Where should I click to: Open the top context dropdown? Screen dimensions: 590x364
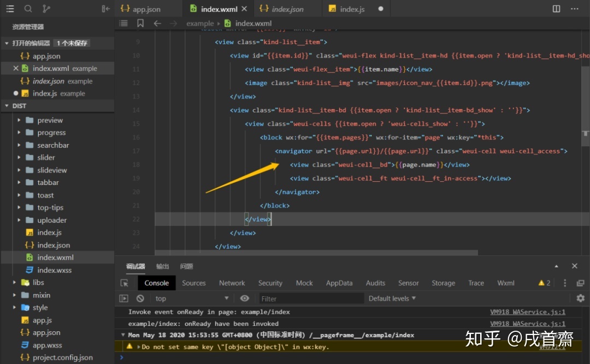click(192, 299)
